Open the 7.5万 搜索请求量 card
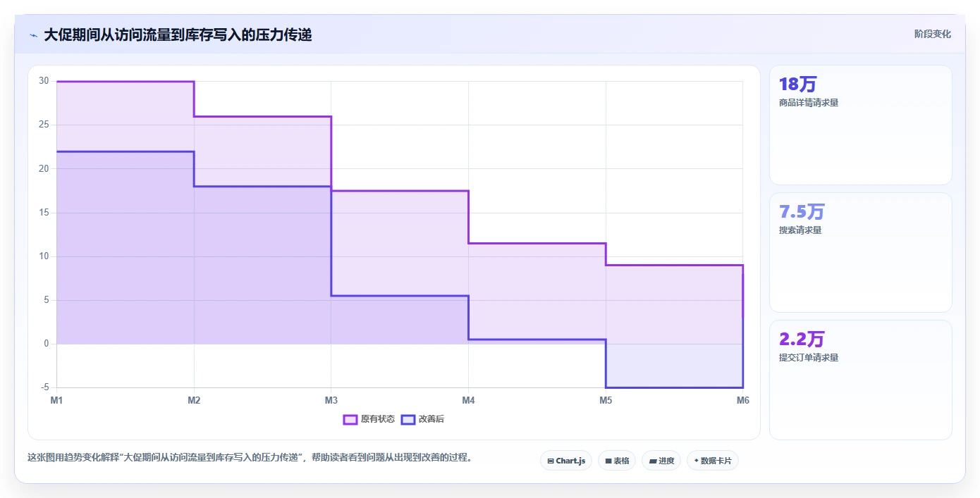980x498 pixels. [x=860, y=252]
